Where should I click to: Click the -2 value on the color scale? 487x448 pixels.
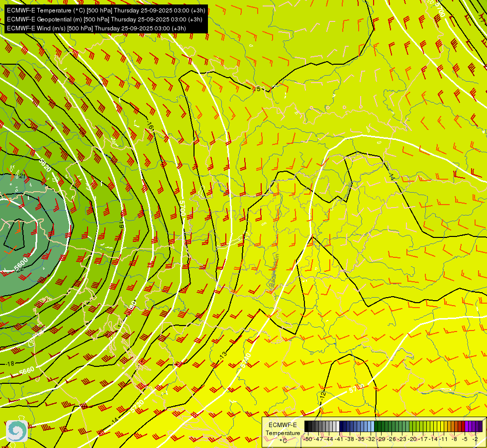(475, 440)
